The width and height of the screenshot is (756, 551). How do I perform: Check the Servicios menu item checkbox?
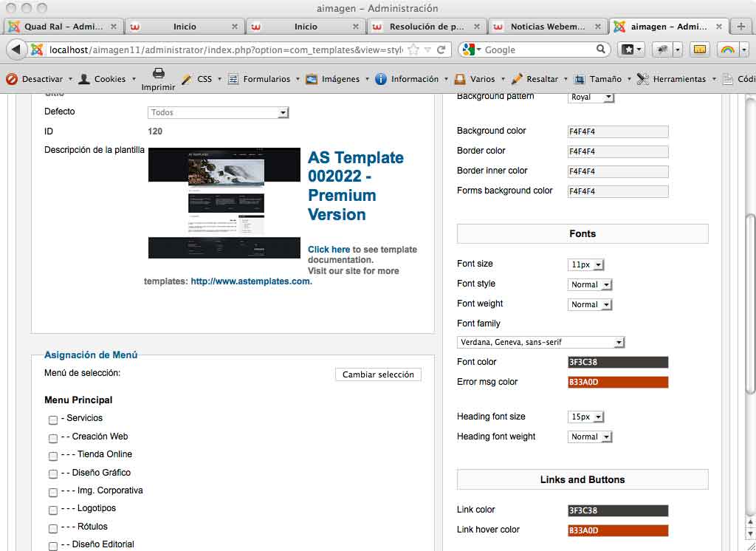(53, 420)
